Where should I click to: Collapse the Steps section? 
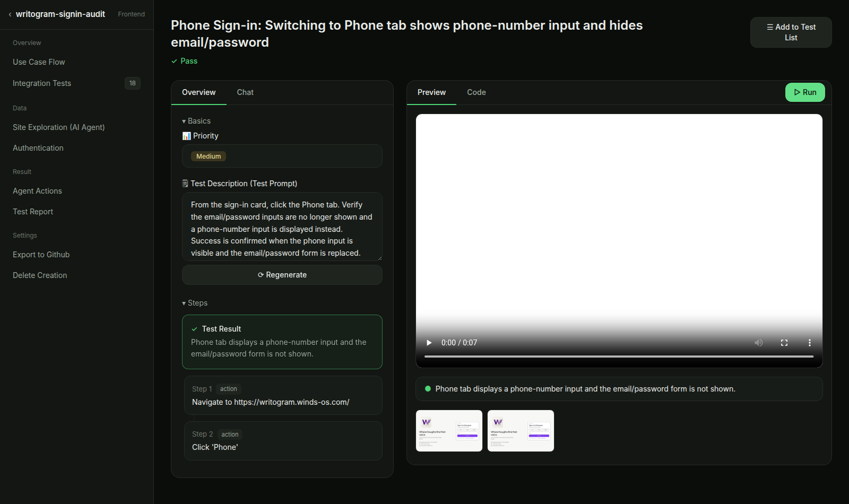tap(195, 303)
